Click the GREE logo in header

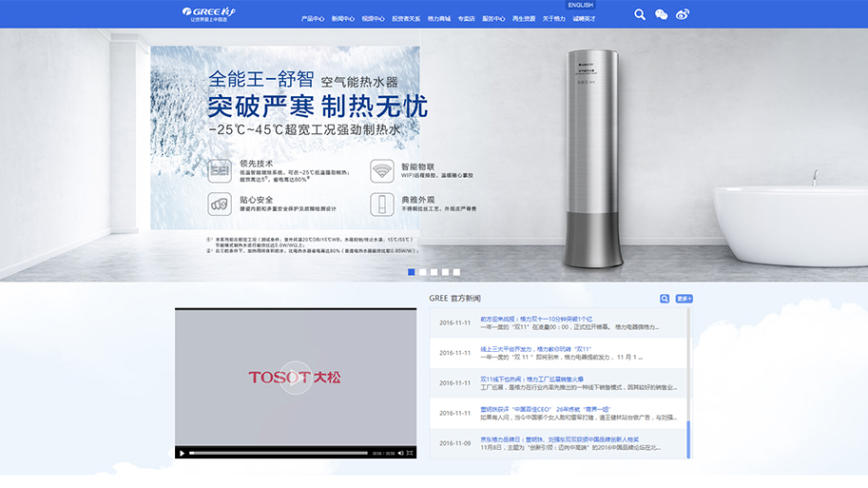click(x=209, y=14)
